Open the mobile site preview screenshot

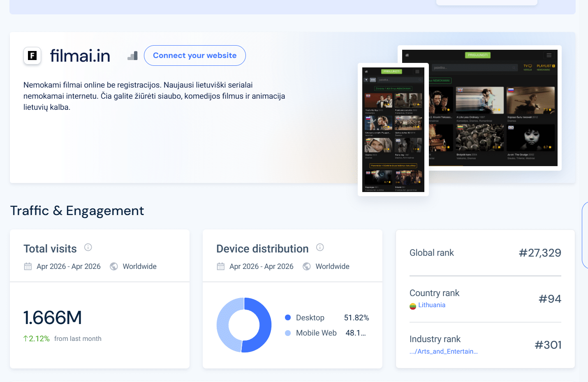tap(393, 130)
